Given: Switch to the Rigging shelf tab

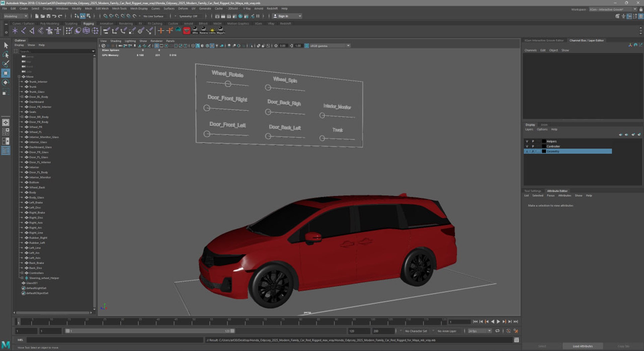Looking at the screenshot, I should (89, 23).
